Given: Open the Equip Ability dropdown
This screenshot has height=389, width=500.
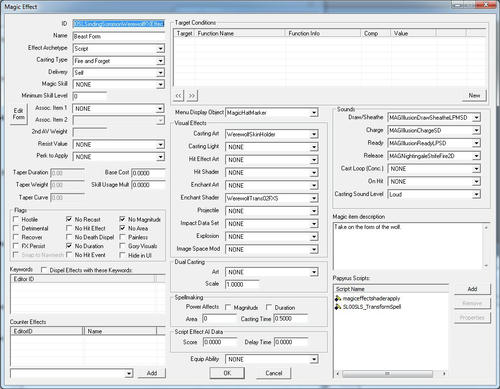Looking at the screenshot, I should (314, 359).
